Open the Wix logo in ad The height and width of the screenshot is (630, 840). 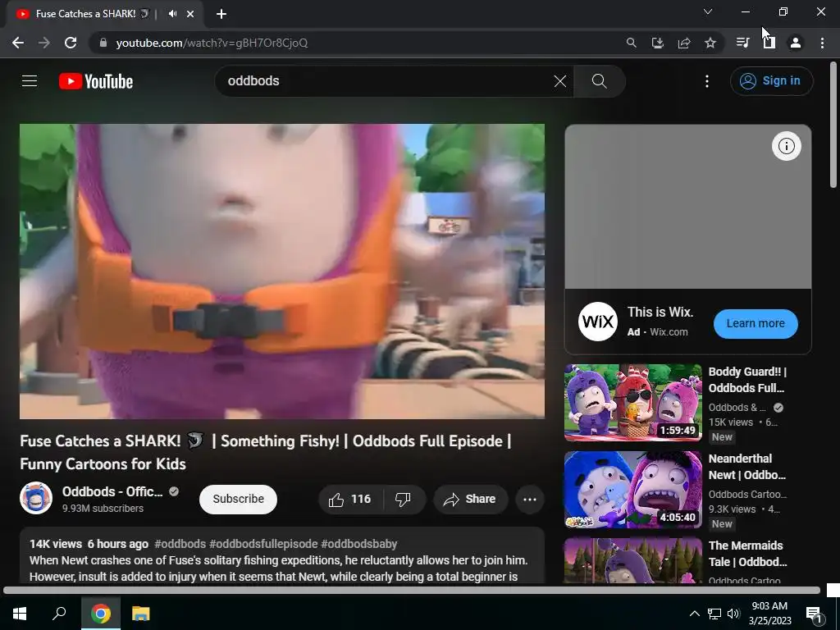click(x=597, y=322)
